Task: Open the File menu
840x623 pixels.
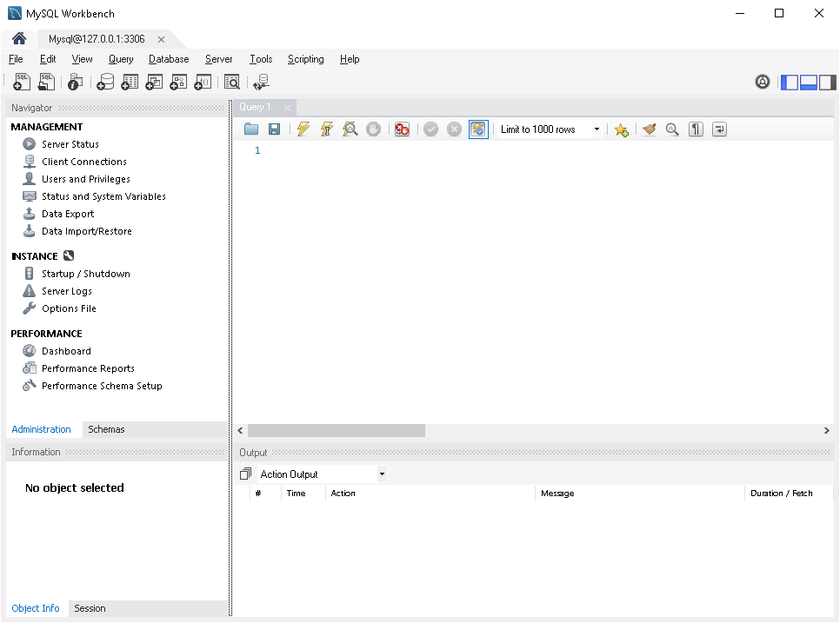Action: click(x=16, y=59)
